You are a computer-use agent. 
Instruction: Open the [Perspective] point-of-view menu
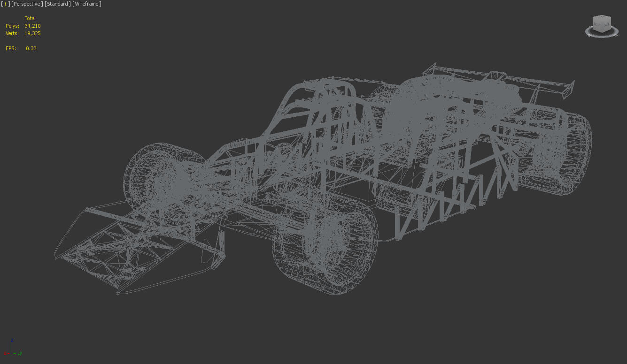[x=27, y=4]
